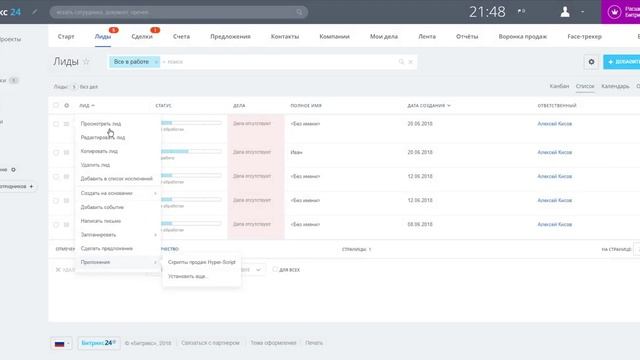
Task: Tick the checkbox for the 08.06.2018 lead row
Action: 56,224
